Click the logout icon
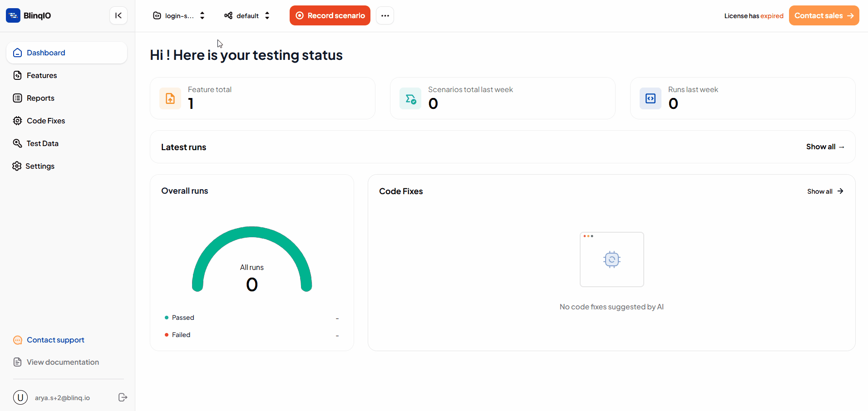 click(x=123, y=397)
